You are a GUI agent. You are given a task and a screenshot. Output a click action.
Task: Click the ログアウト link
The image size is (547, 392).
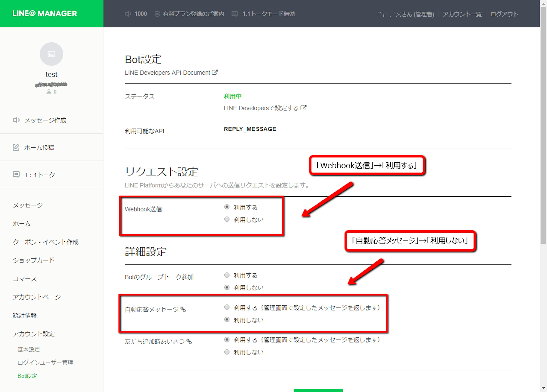pos(504,14)
